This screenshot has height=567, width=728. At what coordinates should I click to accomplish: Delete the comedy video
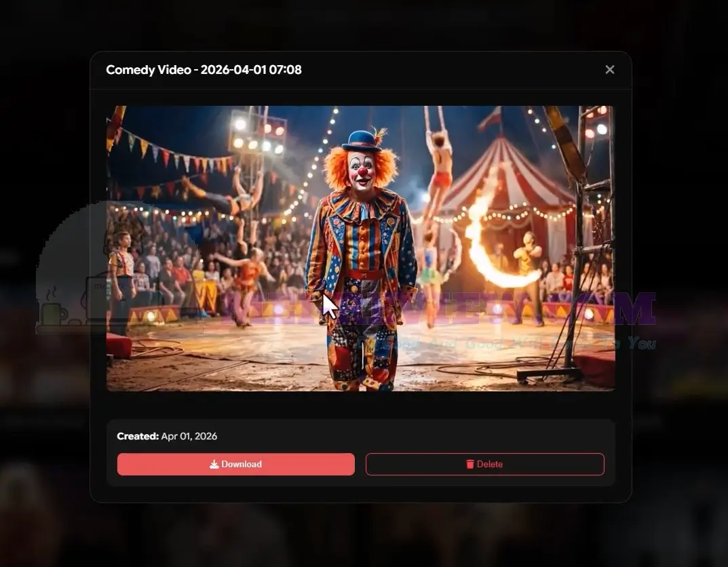click(484, 464)
